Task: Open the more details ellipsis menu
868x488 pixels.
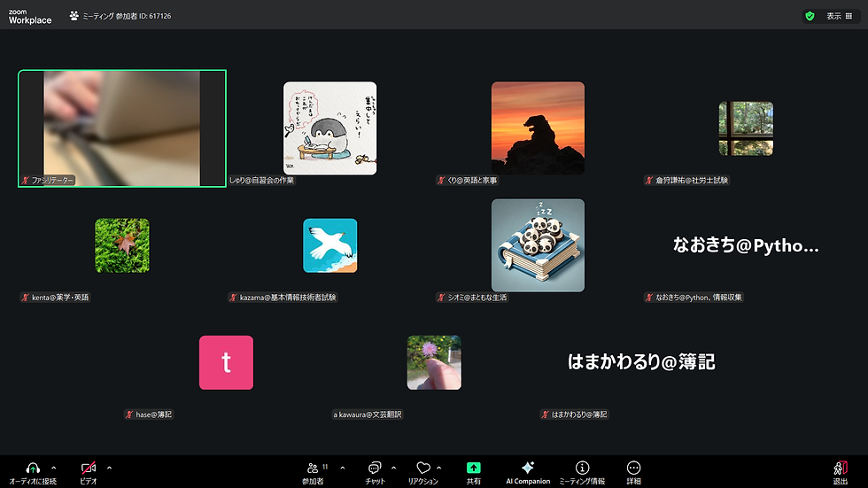Action: click(x=634, y=469)
